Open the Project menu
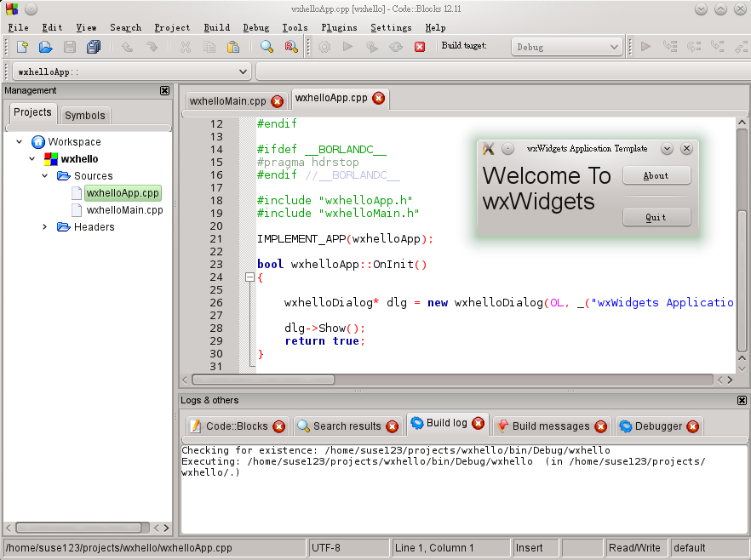Viewport: 751px width, 560px height. [172, 28]
